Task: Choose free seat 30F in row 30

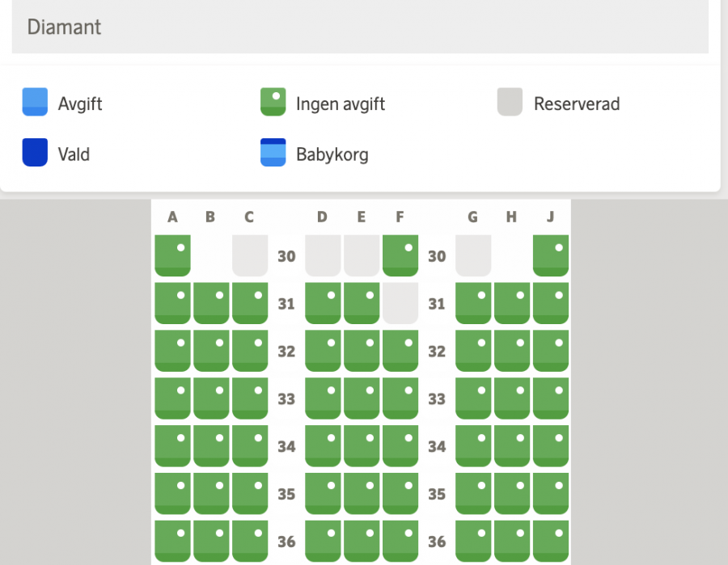Action: tap(400, 255)
